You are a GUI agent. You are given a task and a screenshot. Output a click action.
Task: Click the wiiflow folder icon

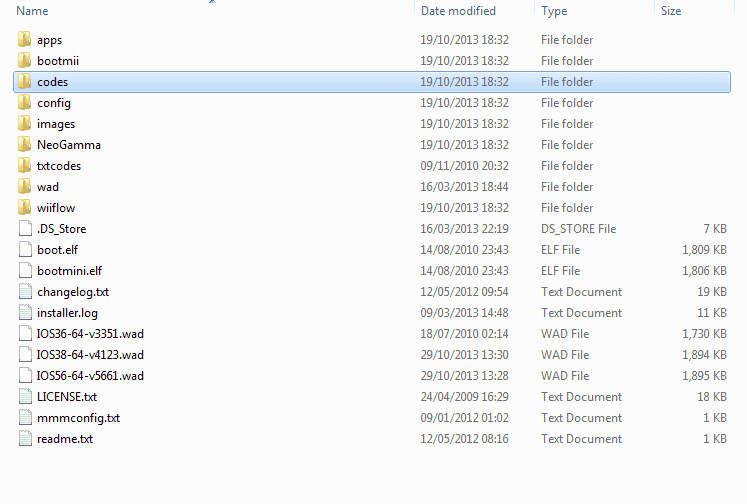[x=24, y=207]
